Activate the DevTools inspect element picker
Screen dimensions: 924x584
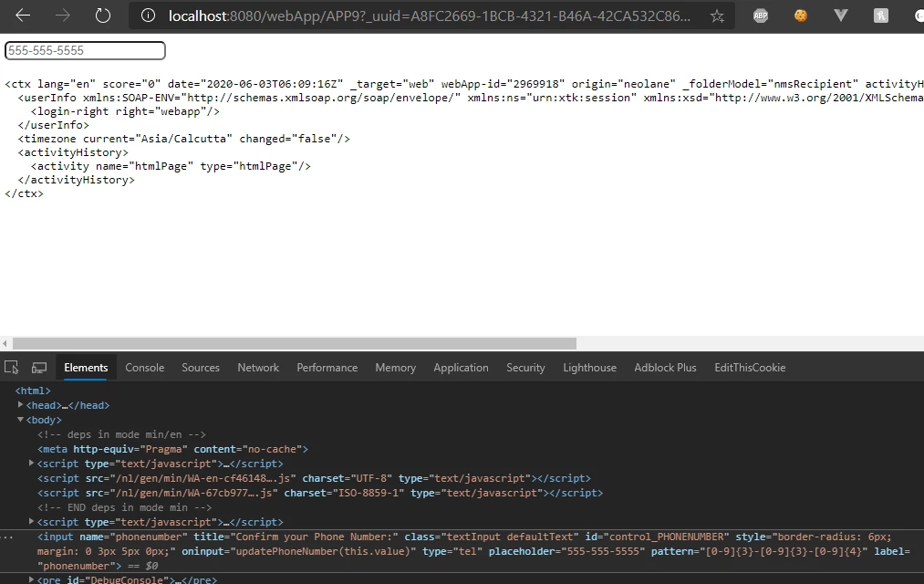11,368
